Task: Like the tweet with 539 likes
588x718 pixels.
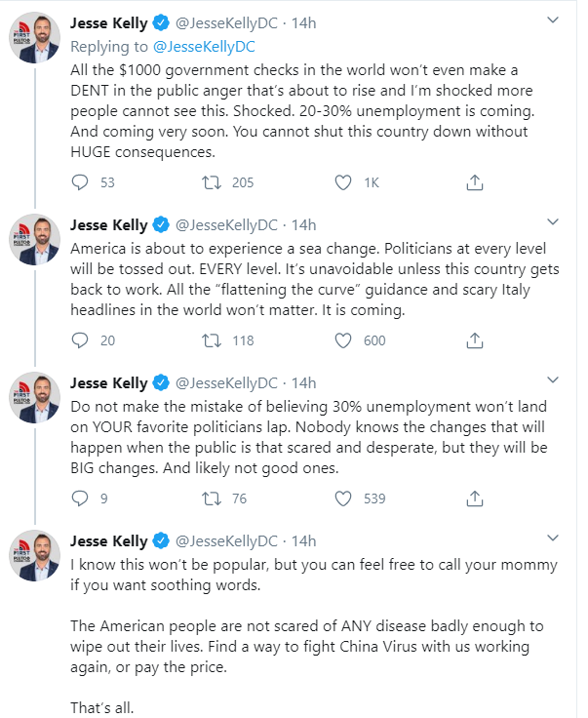Action: point(343,499)
